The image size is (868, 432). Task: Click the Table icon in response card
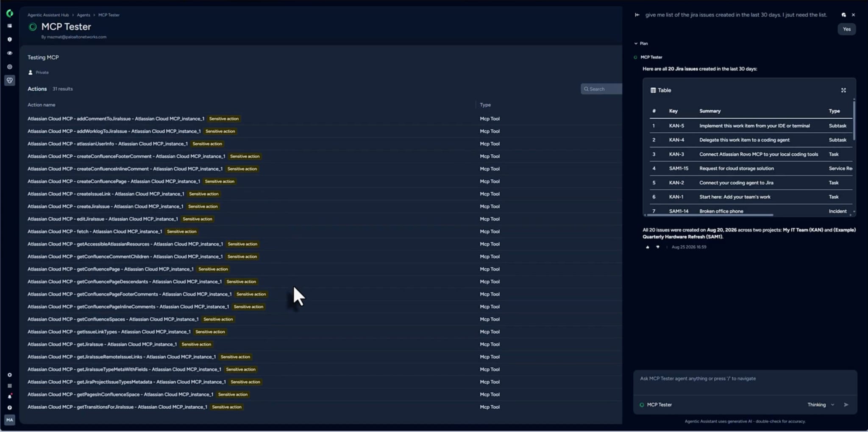point(653,90)
